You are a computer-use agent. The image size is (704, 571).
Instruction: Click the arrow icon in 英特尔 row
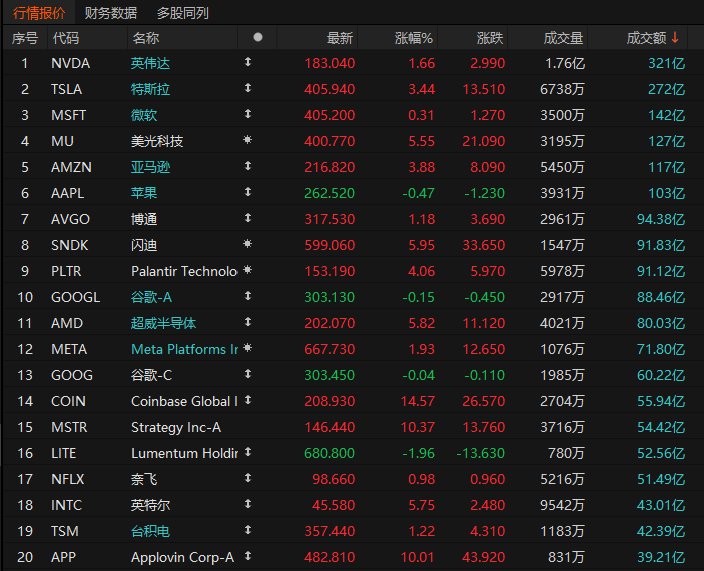pyautogui.click(x=248, y=505)
